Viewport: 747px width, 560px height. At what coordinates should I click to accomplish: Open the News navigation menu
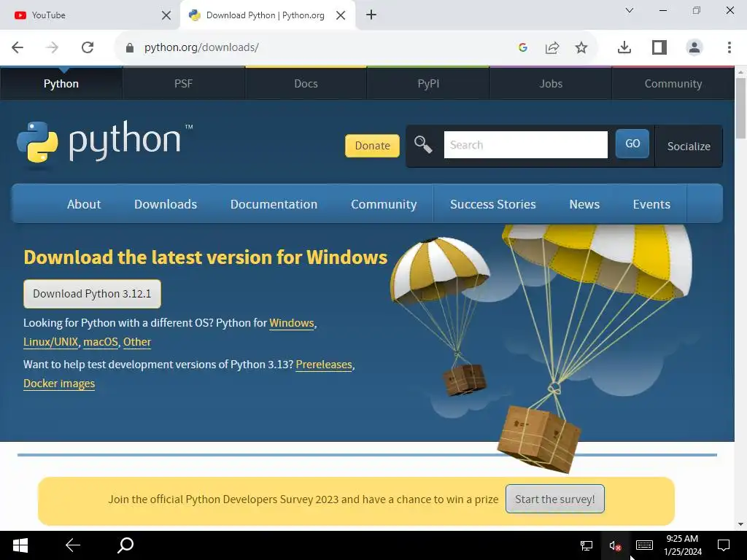(584, 204)
